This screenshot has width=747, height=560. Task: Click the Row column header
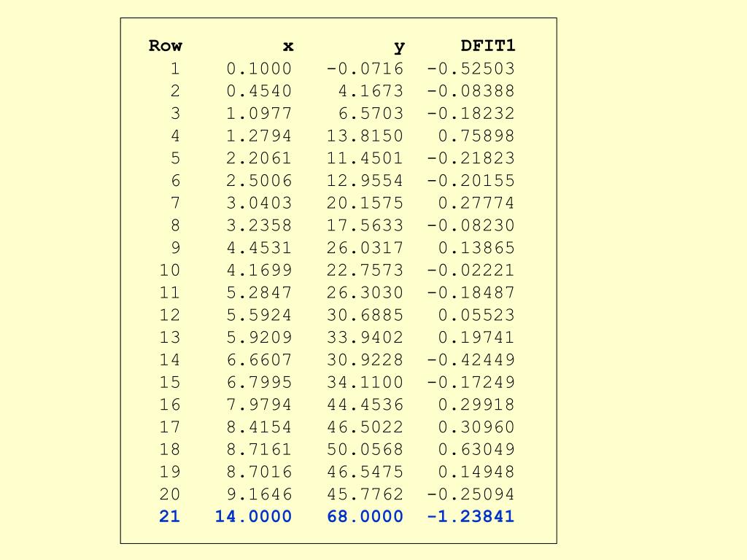[166, 46]
